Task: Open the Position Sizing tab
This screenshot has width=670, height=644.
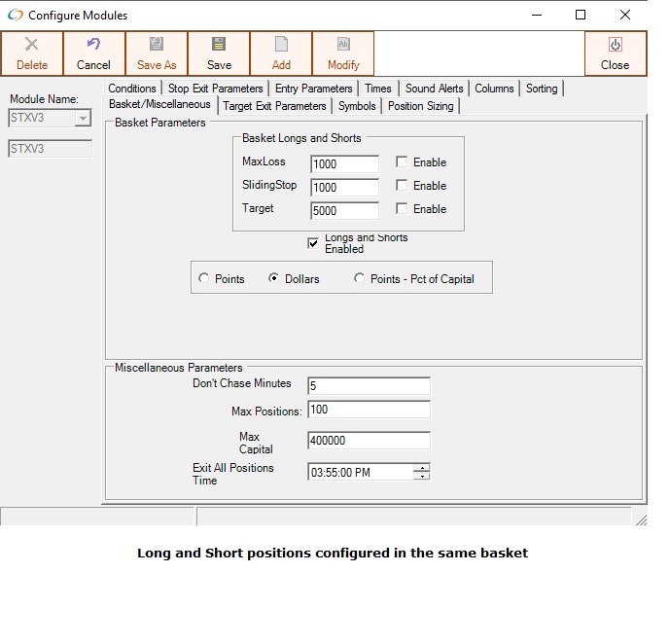Action: pyautogui.click(x=420, y=106)
